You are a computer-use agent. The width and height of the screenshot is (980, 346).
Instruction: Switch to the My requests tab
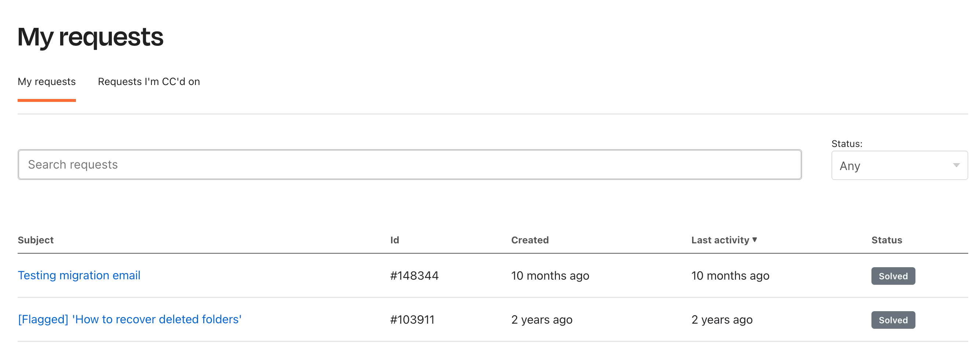pos(47,82)
